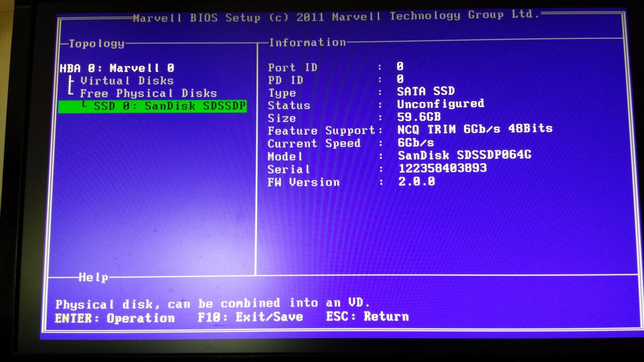Viewport: 644px width, 362px height.
Task: Select HBA 0: Marvell 0 tree node
Action: point(117,68)
